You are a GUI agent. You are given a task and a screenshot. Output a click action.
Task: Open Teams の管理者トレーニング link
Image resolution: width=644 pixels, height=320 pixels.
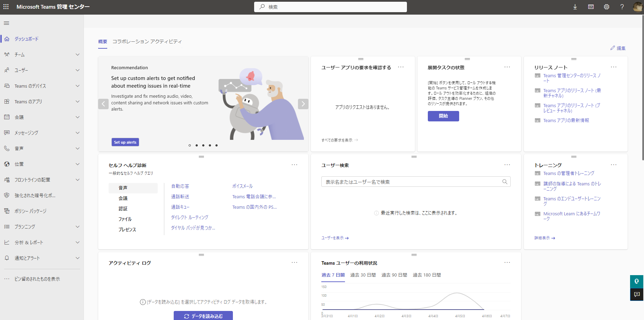click(x=569, y=174)
